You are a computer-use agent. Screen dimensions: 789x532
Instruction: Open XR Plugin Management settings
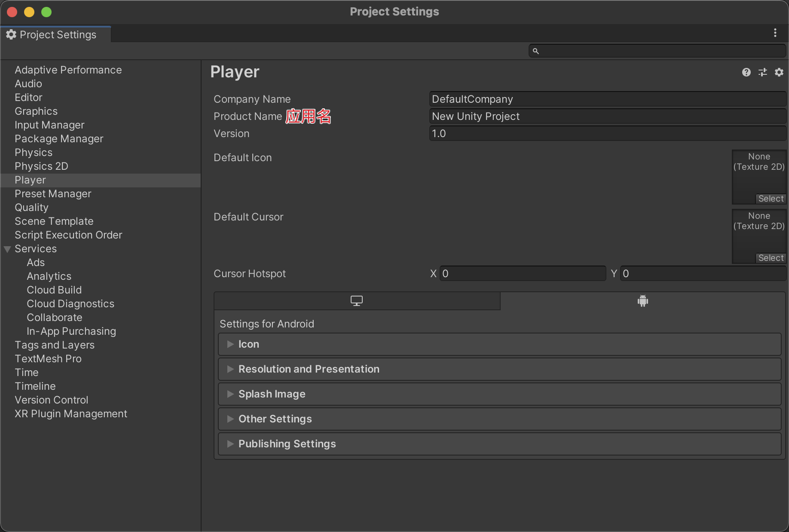(101, 414)
